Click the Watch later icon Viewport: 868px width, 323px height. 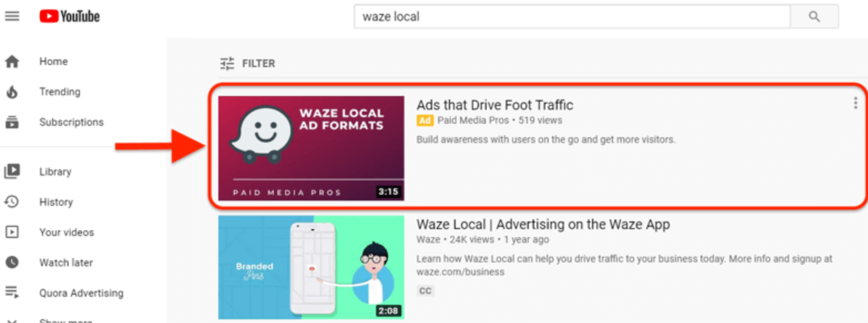coord(12,263)
